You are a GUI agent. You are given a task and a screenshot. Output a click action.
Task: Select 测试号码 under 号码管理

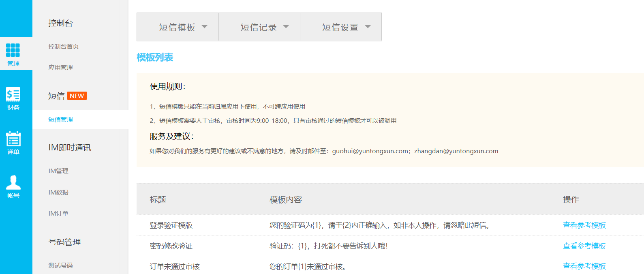click(61, 265)
